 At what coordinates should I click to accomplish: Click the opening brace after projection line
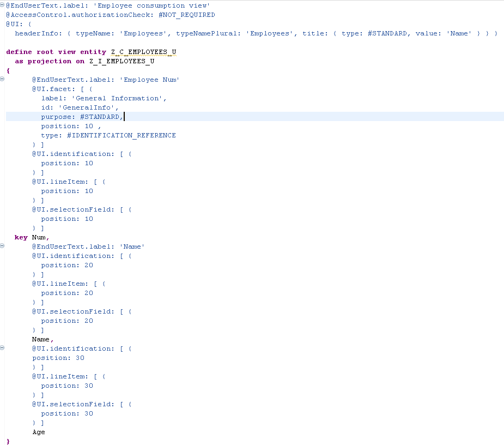(8, 71)
